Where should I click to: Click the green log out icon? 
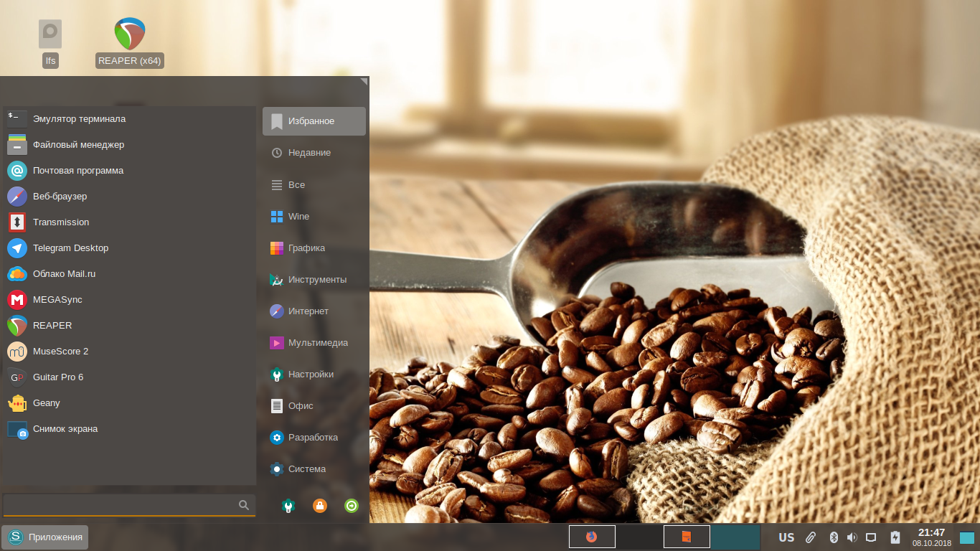pyautogui.click(x=352, y=506)
